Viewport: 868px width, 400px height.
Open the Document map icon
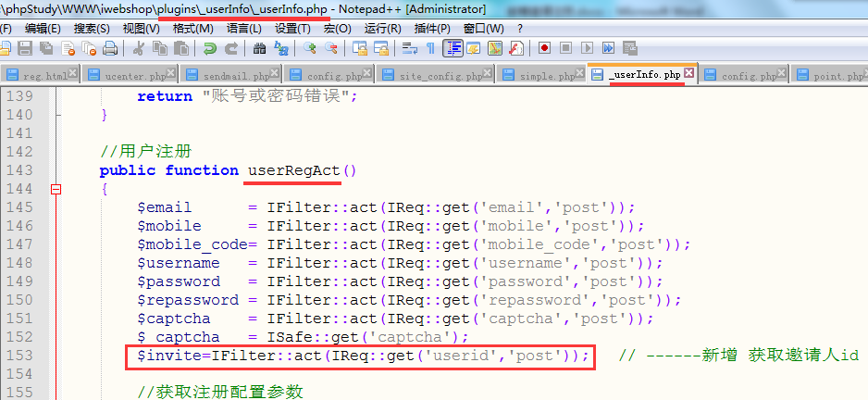click(495, 48)
